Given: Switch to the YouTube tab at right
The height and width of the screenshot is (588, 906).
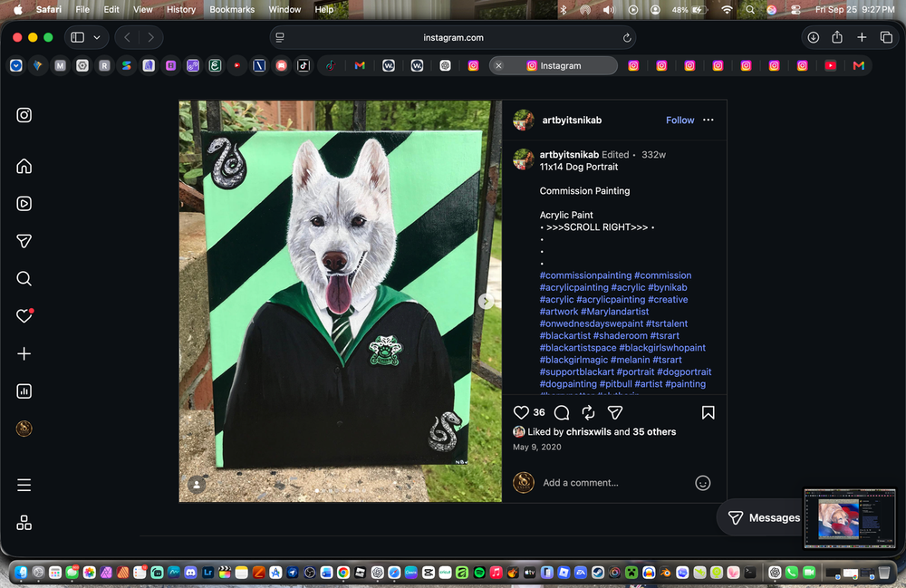Looking at the screenshot, I should (830, 66).
